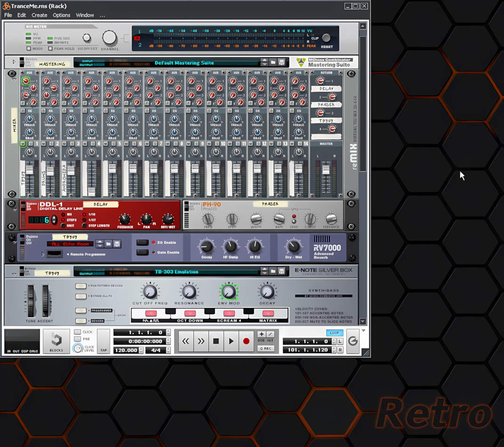Collapse the E-Note Silver Box combinator

[x=14, y=274]
